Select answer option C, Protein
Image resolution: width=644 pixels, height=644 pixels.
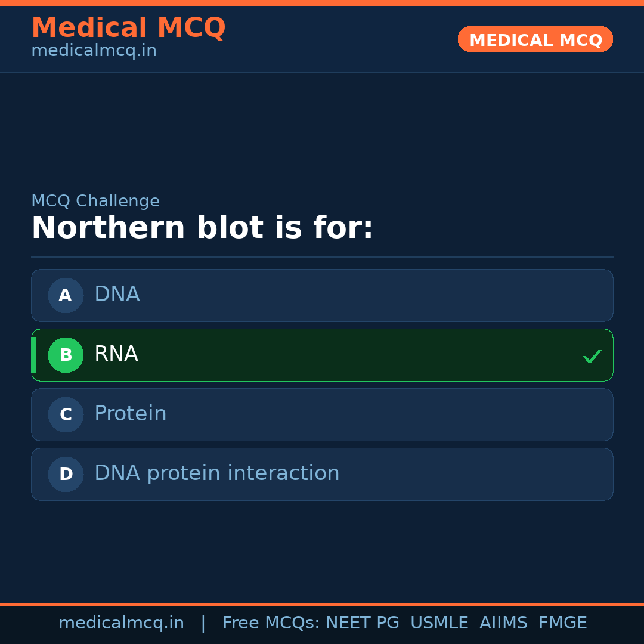pos(322,414)
